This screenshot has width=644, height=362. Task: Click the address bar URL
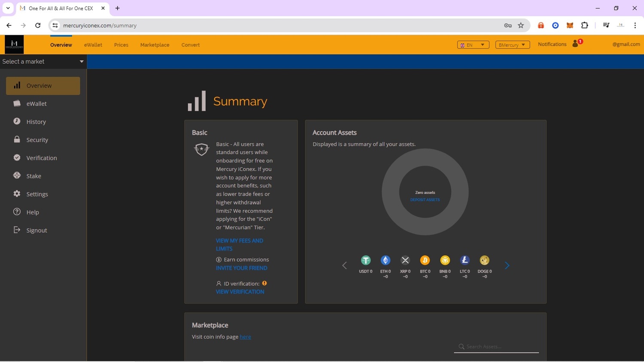[x=100, y=25]
